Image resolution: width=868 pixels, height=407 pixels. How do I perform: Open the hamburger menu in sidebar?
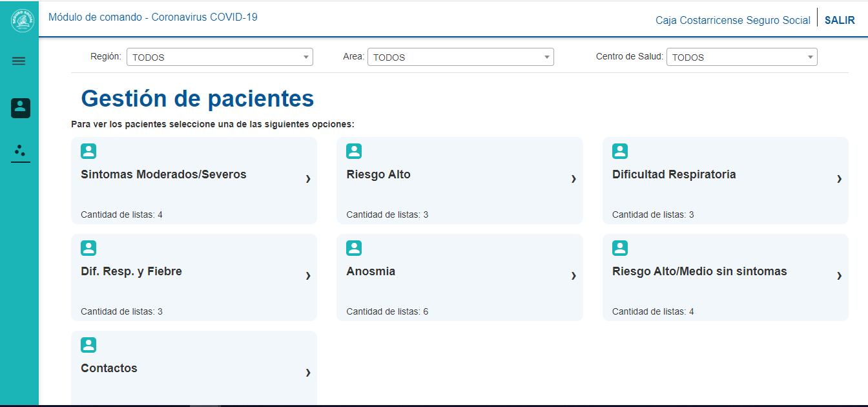click(x=19, y=61)
